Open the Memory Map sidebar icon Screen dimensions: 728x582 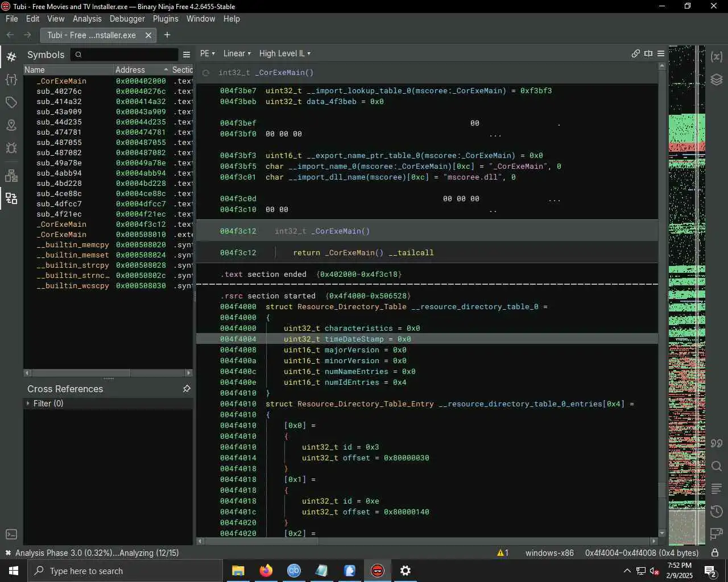[x=11, y=125]
